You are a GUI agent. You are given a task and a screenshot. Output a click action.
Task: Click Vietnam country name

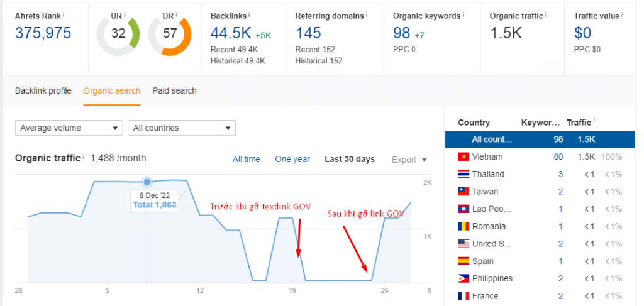(x=487, y=156)
